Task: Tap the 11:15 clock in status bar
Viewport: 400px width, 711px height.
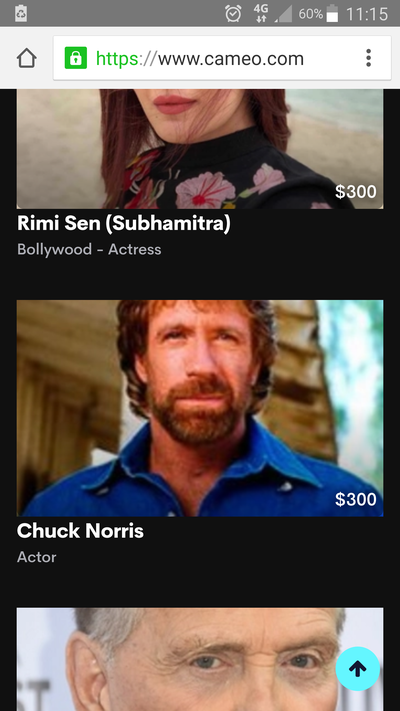Action: tap(367, 14)
